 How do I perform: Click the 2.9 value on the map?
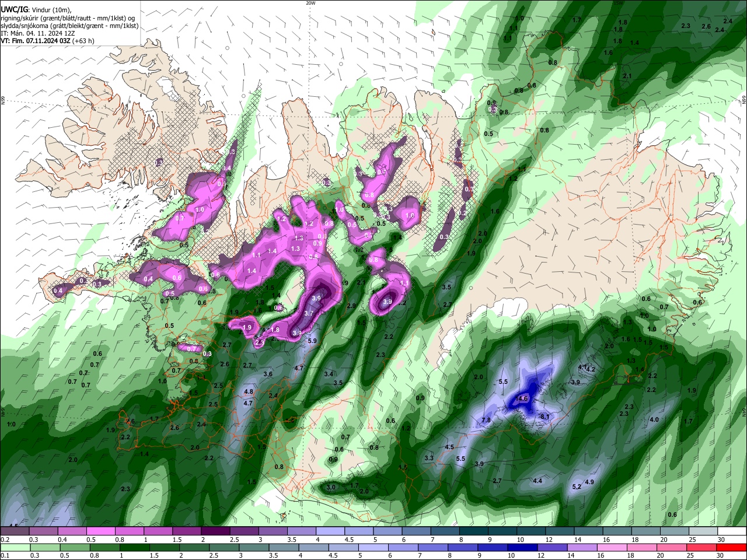pyautogui.click(x=351, y=306)
